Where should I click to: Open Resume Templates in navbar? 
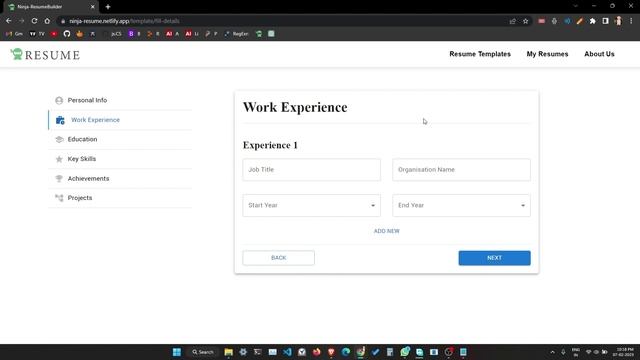(x=480, y=54)
